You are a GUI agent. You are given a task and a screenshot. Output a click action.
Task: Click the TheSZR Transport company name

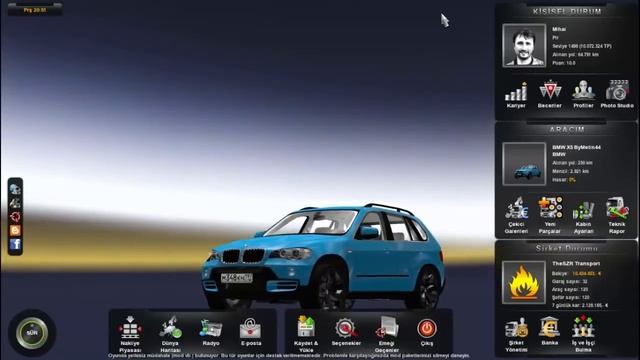tap(576, 264)
